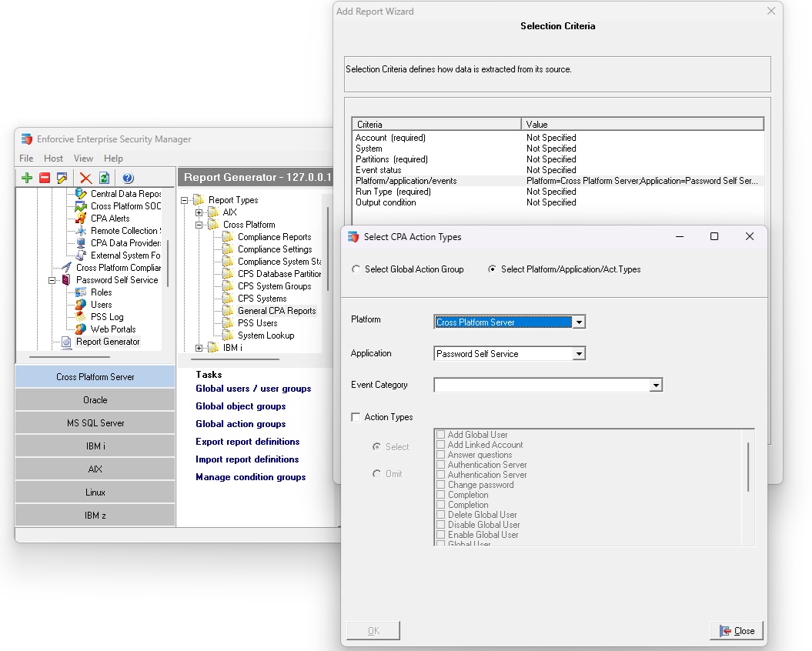Click the Enforcive shield icon in main title bar

click(x=27, y=139)
